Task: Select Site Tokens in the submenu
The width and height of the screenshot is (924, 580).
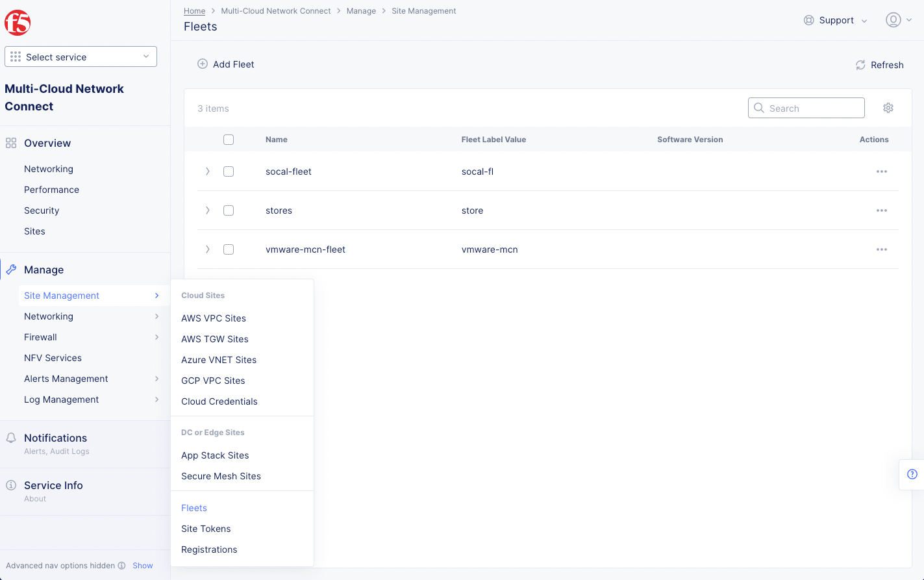Action: 206,529
